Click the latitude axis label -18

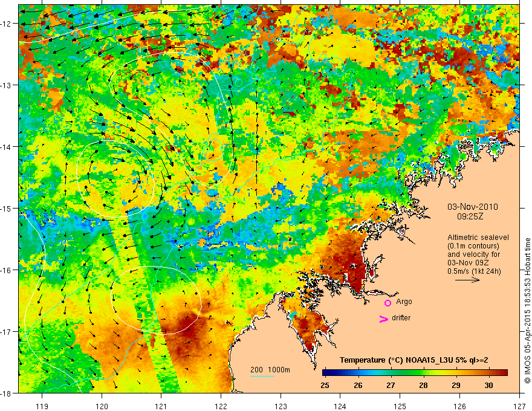tap(6, 393)
